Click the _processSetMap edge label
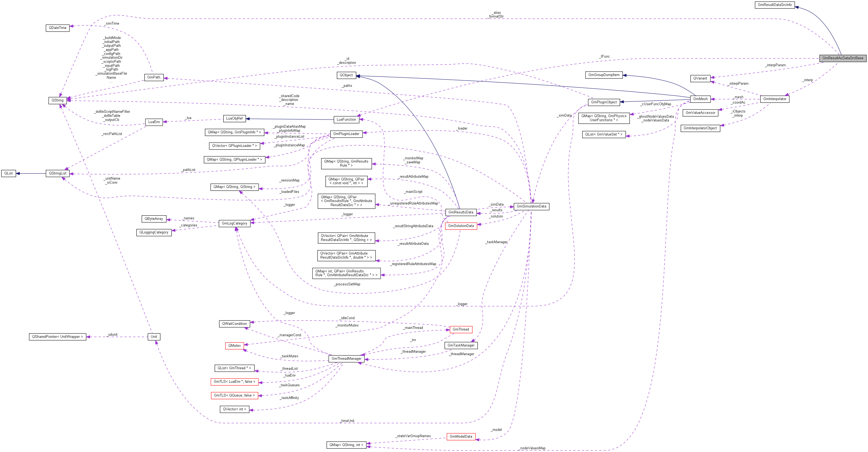Viewport: 868px width, 452px height. point(347,285)
